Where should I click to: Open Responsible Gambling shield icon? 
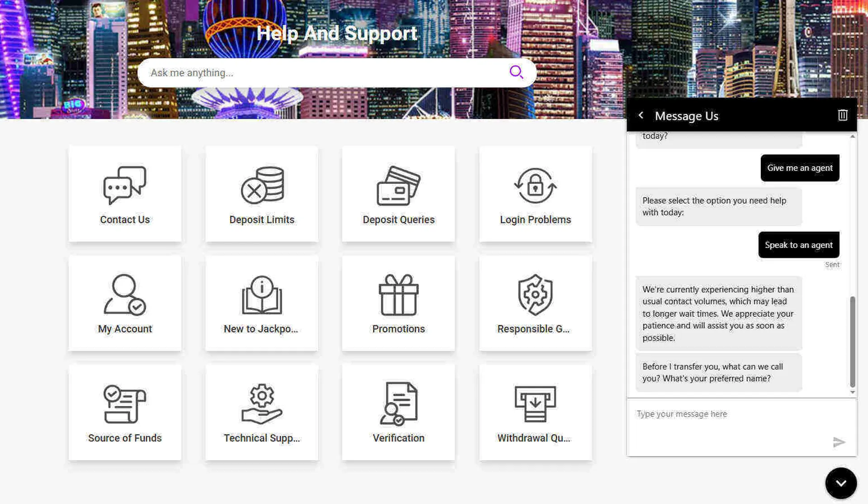(x=535, y=296)
